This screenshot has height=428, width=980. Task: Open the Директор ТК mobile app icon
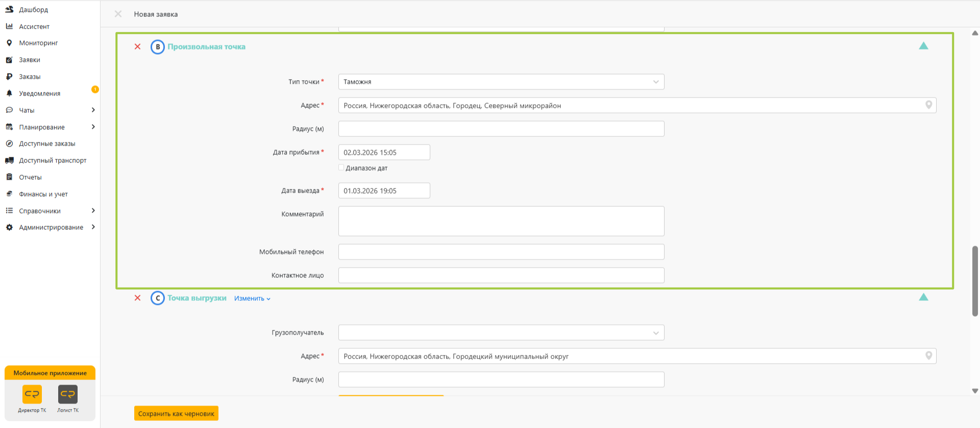point(32,394)
